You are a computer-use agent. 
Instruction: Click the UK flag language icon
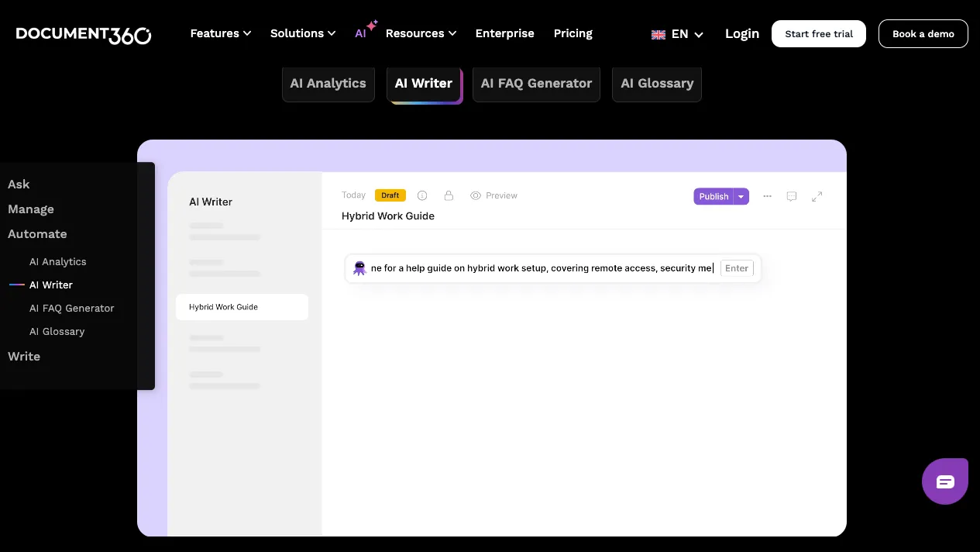(658, 34)
